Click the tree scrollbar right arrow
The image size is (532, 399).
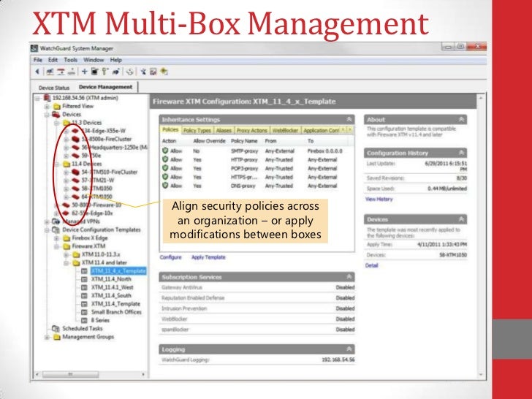143,374
